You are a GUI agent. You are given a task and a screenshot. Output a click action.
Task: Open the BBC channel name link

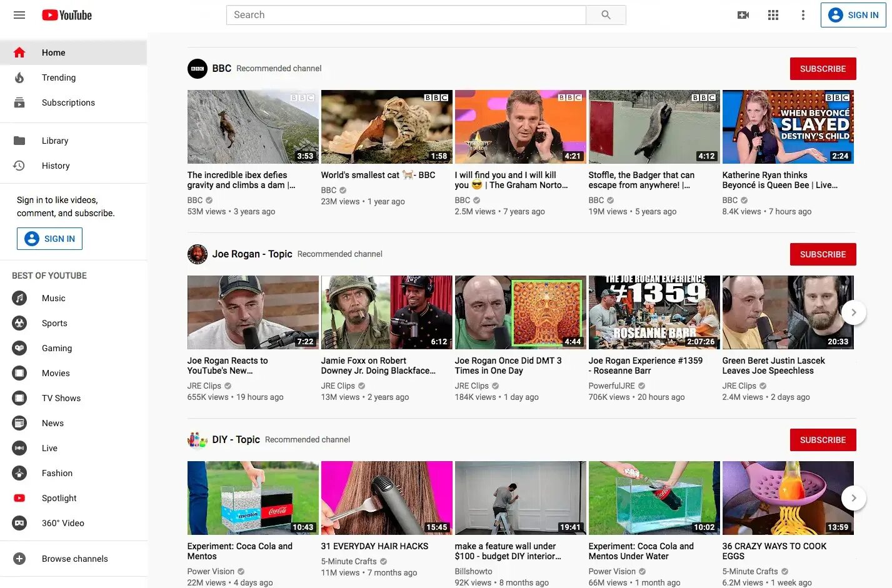[222, 69]
